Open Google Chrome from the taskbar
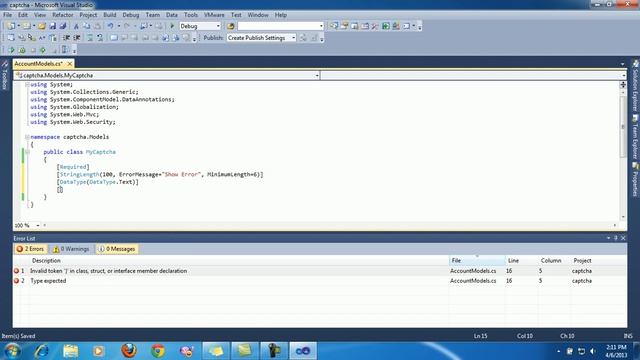 click(x=158, y=351)
